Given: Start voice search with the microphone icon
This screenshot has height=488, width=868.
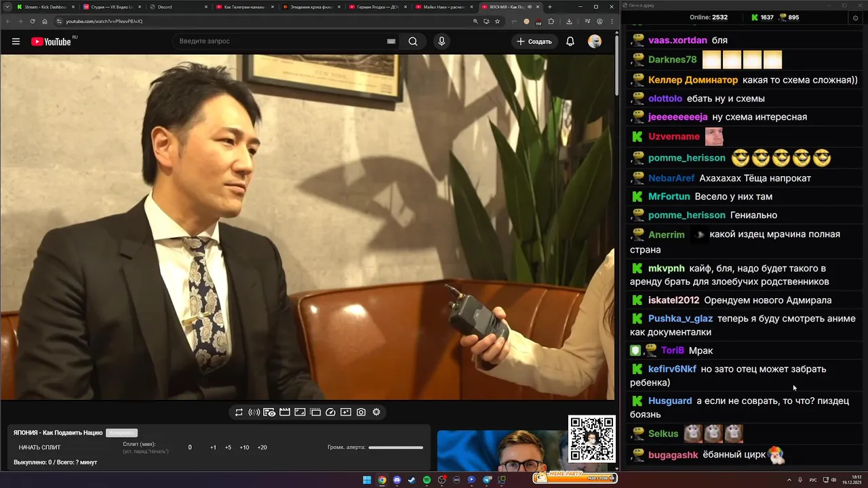Looking at the screenshot, I should [441, 41].
